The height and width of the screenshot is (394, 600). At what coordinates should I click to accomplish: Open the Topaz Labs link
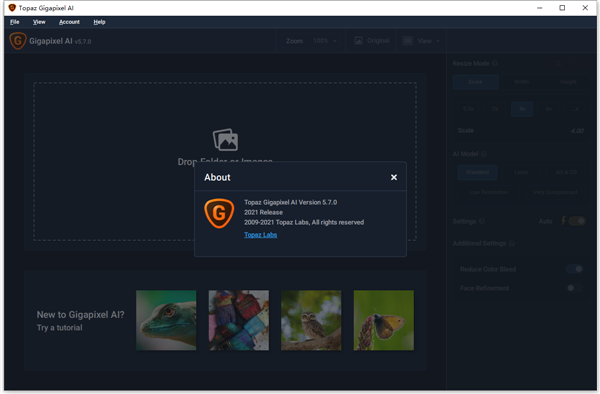(261, 234)
